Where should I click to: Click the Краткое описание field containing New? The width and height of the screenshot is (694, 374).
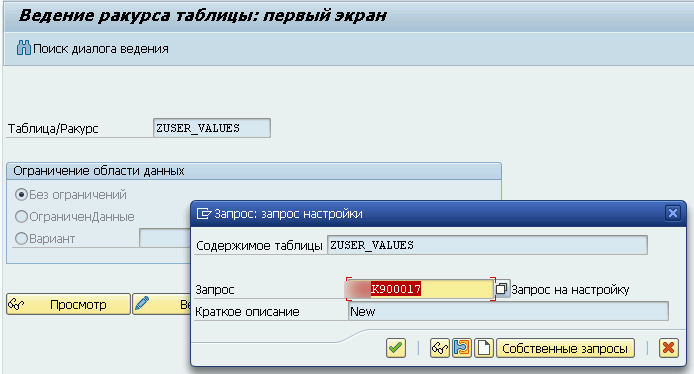point(508,311)
